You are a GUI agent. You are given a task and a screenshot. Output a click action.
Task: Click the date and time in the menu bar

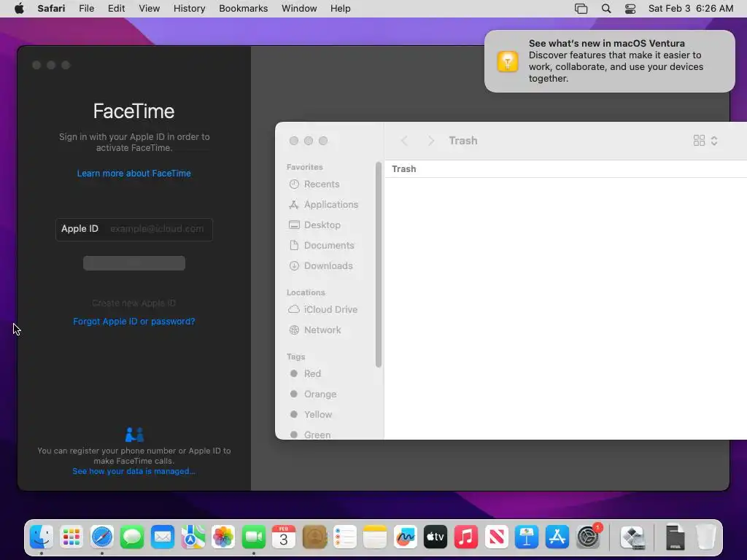[x=691, y=9]
